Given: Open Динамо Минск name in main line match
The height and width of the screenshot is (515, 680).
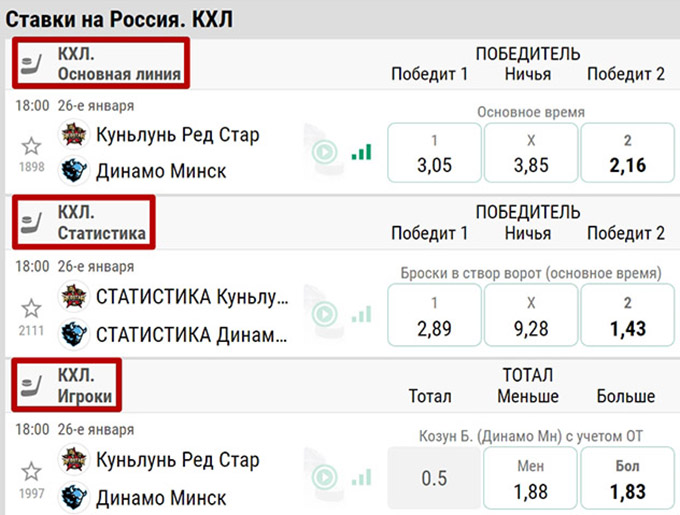Looking at the screenshot, I should [x=161, y=171].
